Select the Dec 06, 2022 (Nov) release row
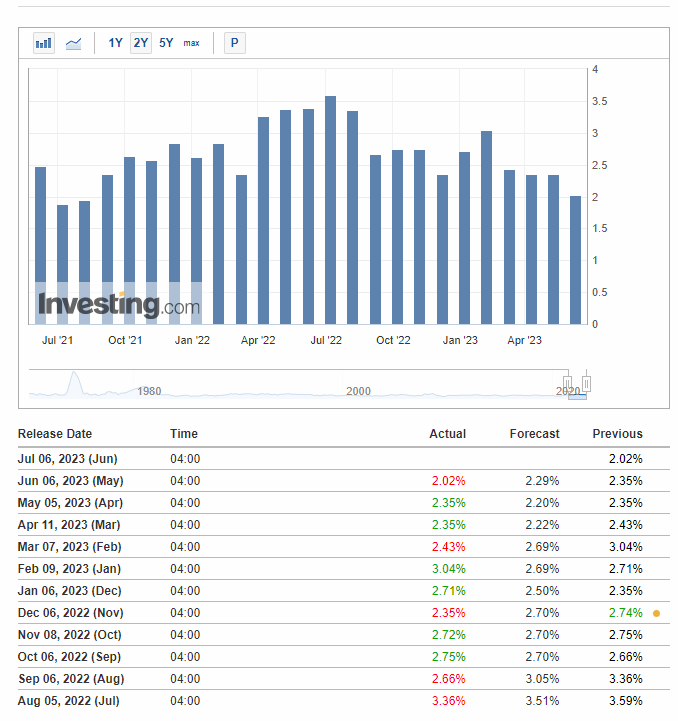The width and height of the screenshot is (678, 721). click(x=69, y=613)
